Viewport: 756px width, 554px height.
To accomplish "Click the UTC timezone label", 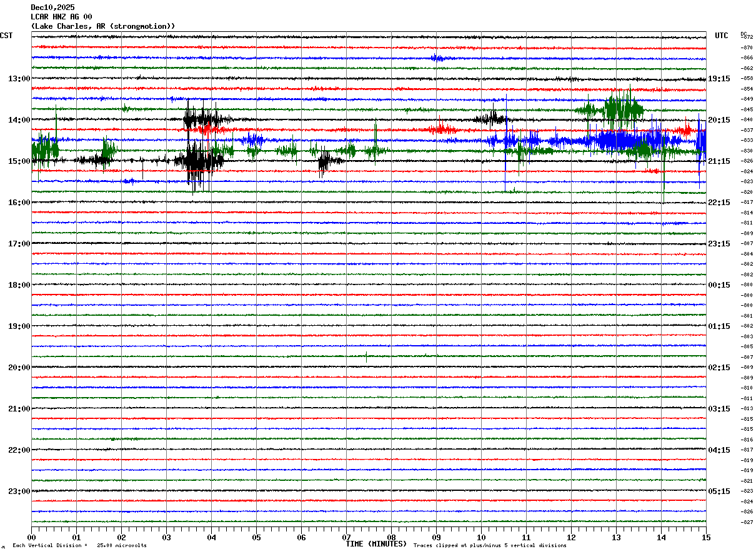I will coord(721,36).
